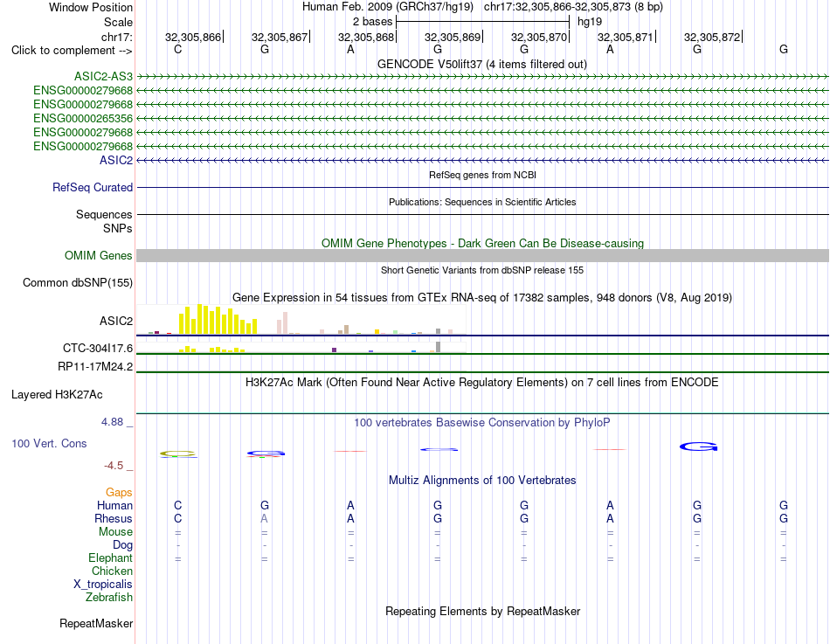Image resolution: width=830 pixels, height=644 pixels.
Task: Click the Layered H3K27Ac track label
Action: (x=57, y=395)
